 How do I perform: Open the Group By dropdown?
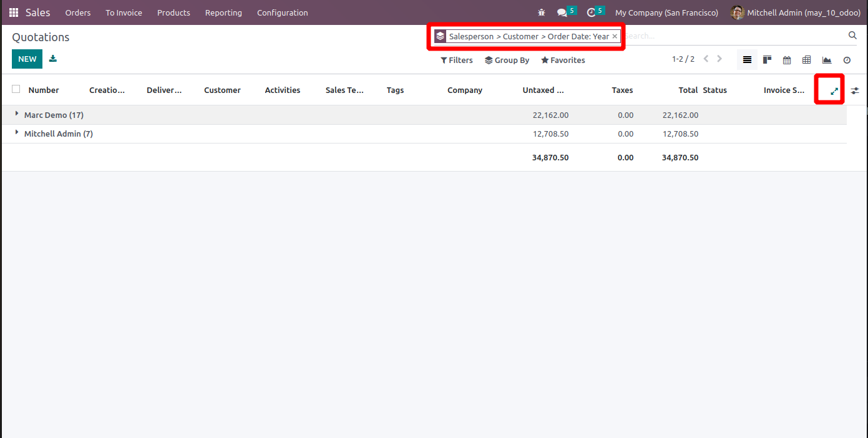507,60
